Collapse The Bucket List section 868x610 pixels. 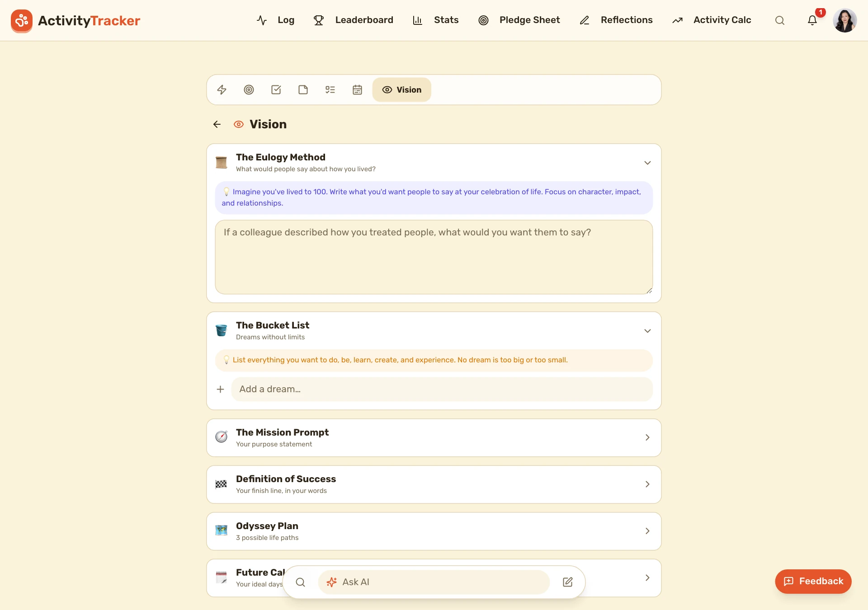(647, 331)
